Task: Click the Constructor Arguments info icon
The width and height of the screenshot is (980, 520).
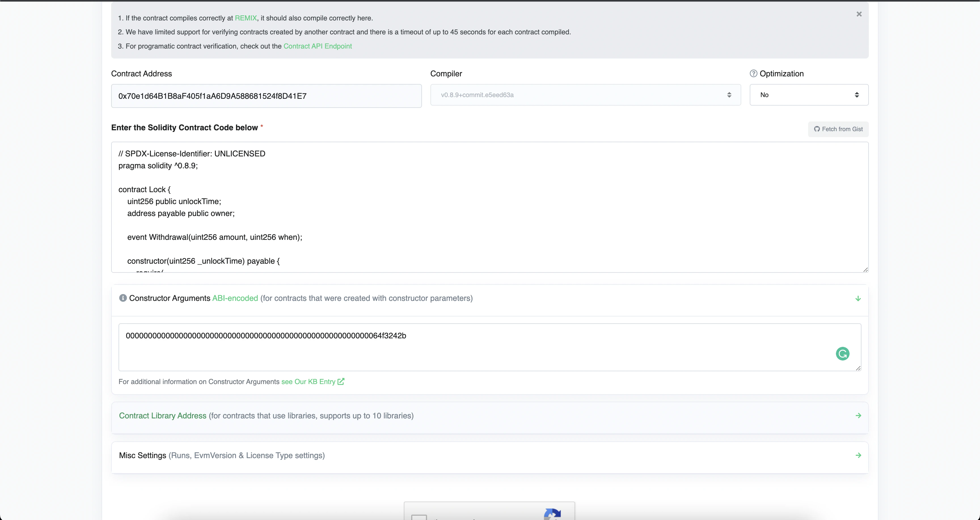Action: [123, 298]
